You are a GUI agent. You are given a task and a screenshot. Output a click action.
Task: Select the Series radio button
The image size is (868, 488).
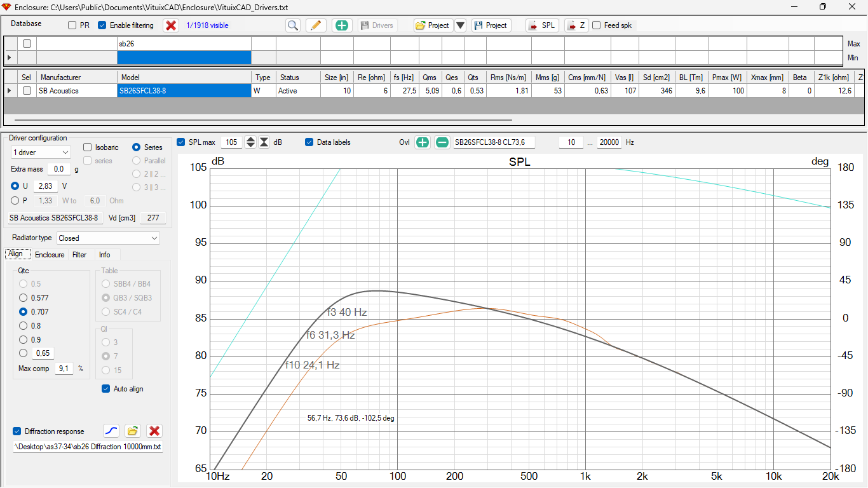pos(136,147)
